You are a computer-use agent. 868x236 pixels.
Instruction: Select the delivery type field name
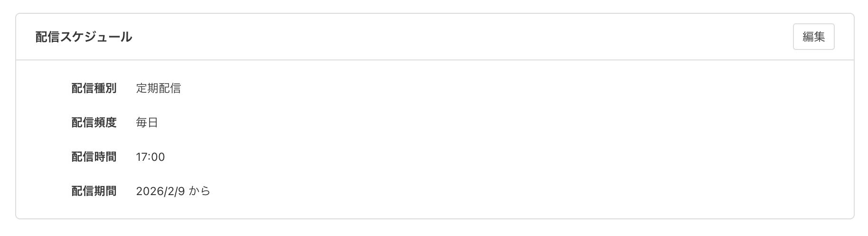94,88
